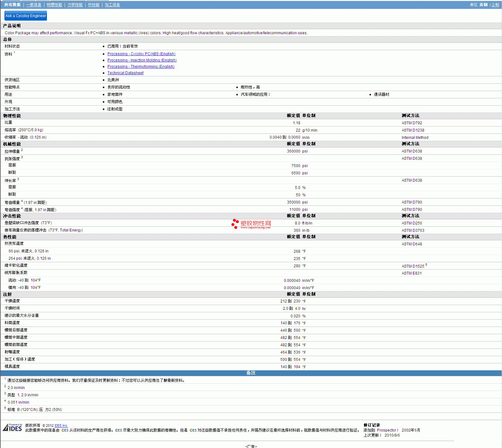This screenshot has height=448, width=502.
Task: Click the 备注 section header
Action: (251, 373)
